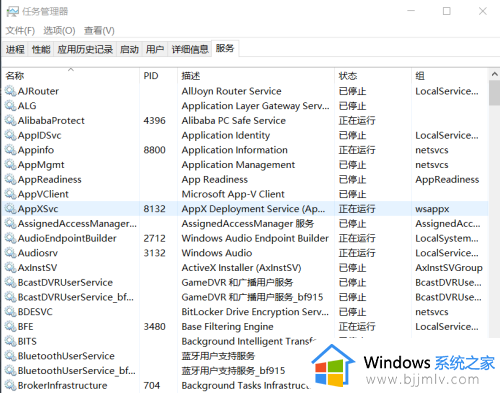
Task: Sort by the 组 column header
Action: [x=450, y=76]
